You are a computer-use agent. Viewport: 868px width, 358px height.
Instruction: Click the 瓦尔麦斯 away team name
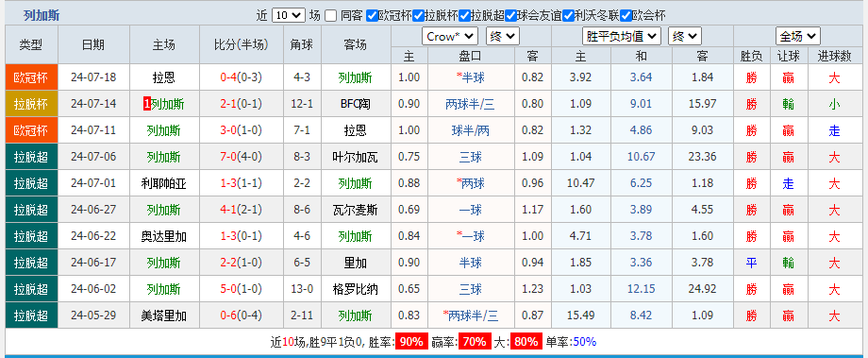356,210
